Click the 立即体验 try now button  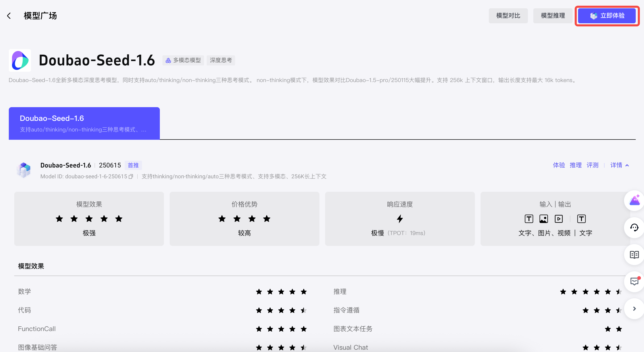click(x=607, y=16)
